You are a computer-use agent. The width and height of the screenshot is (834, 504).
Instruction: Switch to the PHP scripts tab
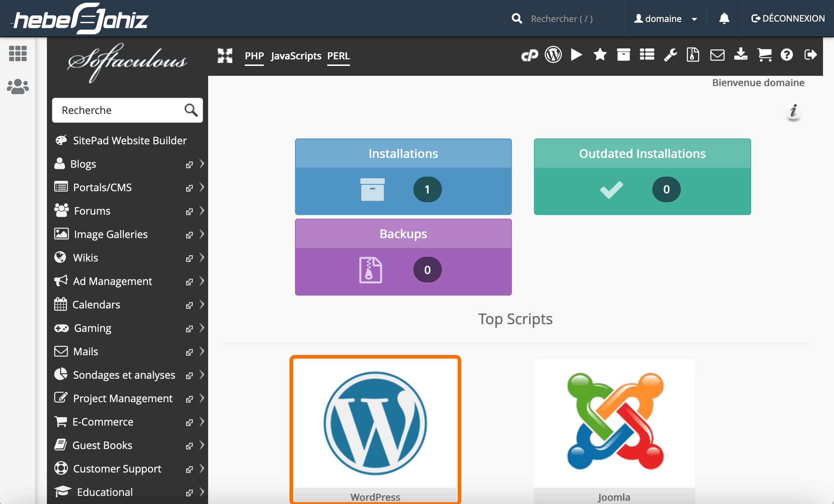click(x=254, y=56)
